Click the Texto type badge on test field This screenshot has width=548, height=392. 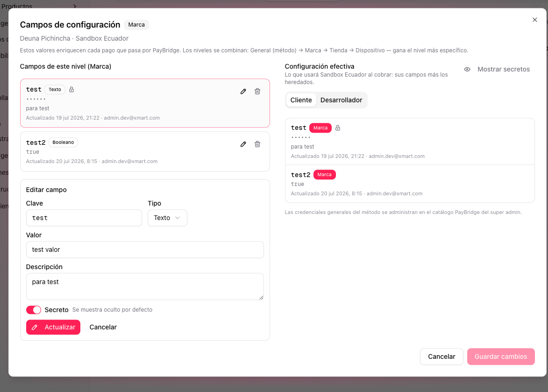coord(55,89)
